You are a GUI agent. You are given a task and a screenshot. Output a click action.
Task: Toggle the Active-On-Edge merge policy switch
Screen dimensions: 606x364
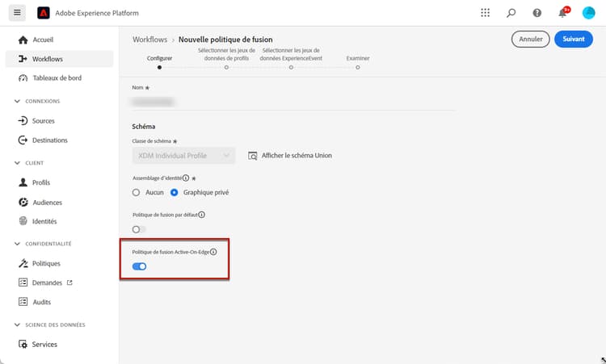[139, 266]
